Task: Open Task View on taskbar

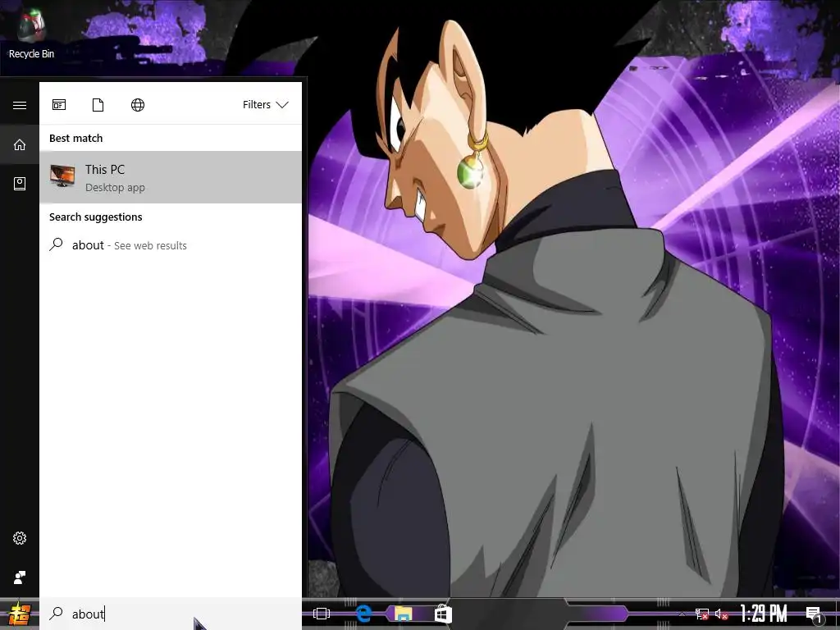Action: pyautogui.click(x=322, y=614)
